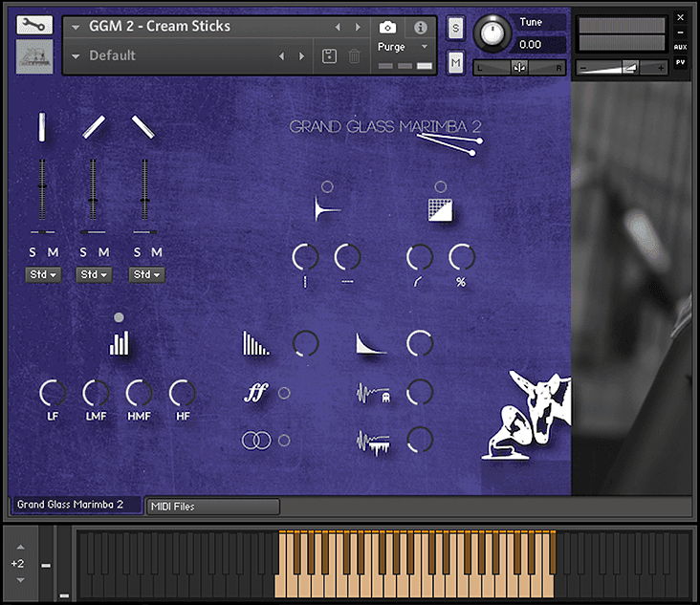Viewport: 700px width, 605px height.
Task: Open the snapshot camera icon
Action: coord(387,27)
